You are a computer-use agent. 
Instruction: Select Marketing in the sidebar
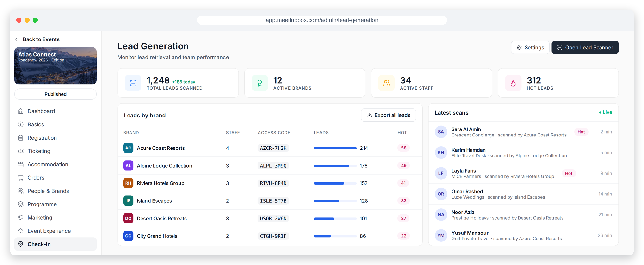point(55,217)
